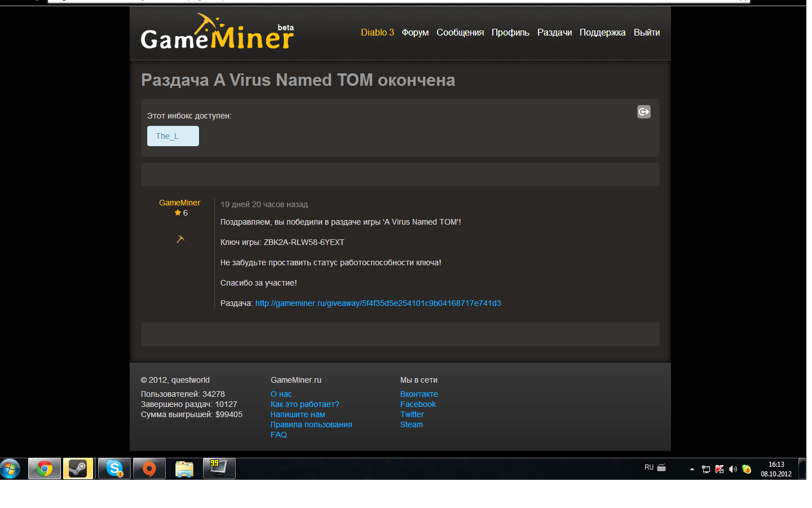This screenshot has height=508, width=812.
Task: Open the Профиль menu item
Action: point(510,32)
